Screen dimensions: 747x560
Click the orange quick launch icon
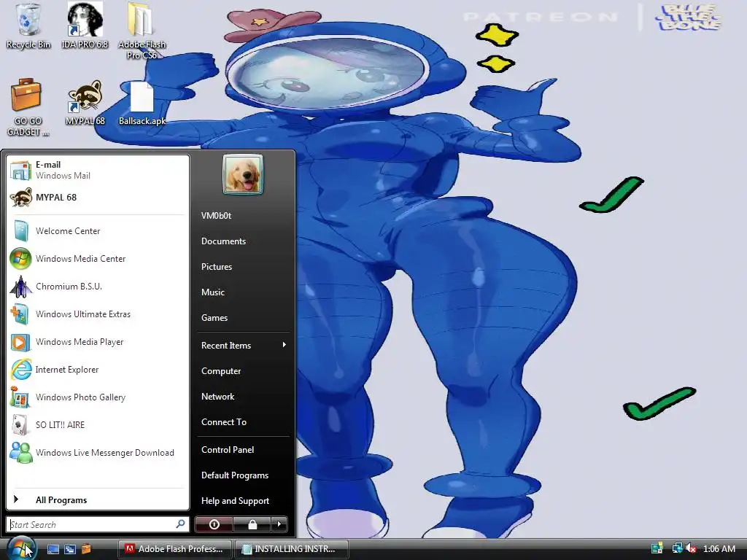[x=86, y=549]
